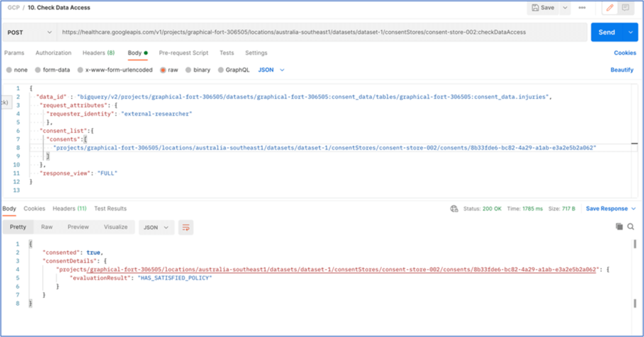The width and height of the screenshot is (644, 337).
Task: Click the consented "true" value in the response
Action: 93,253
